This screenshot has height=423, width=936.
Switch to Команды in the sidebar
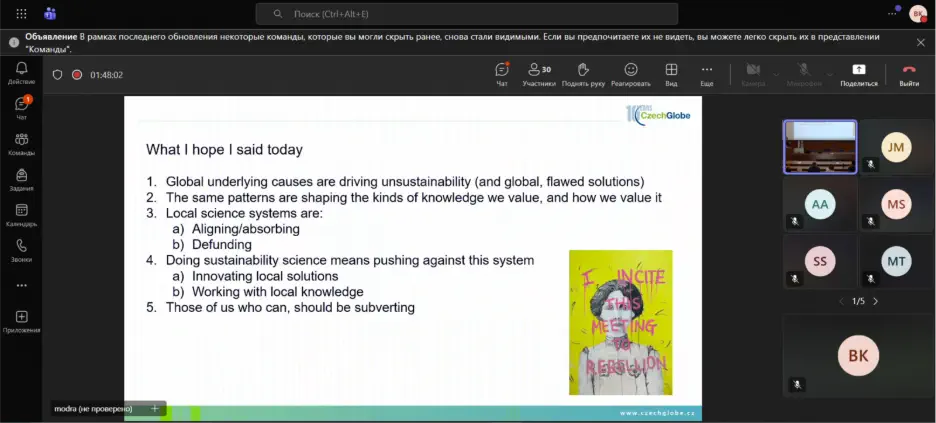pos(21,144)
